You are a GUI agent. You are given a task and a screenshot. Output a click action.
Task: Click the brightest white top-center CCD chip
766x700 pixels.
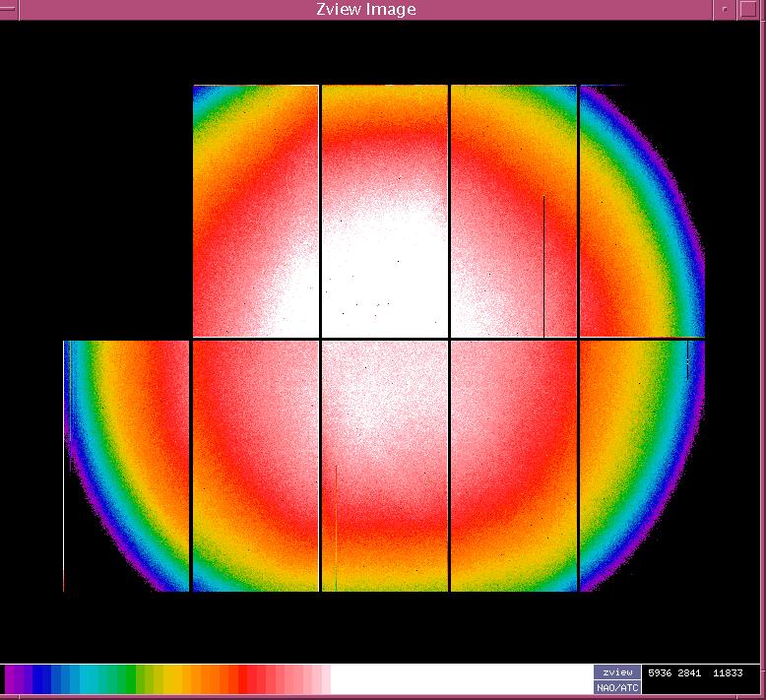(384, 210)
